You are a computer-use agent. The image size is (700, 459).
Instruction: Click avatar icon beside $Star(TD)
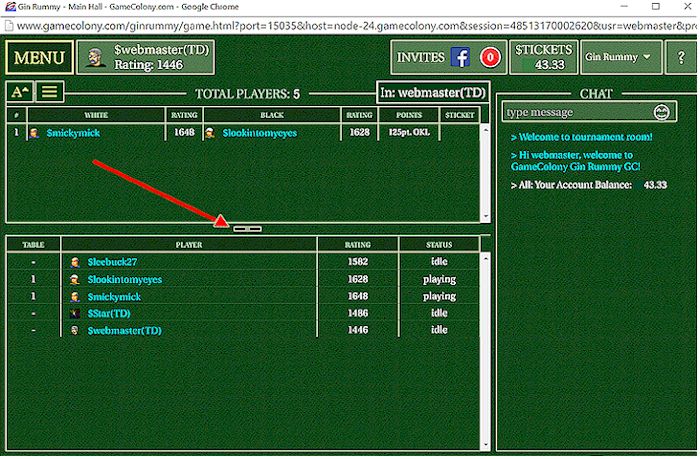(x=75, y=314)
